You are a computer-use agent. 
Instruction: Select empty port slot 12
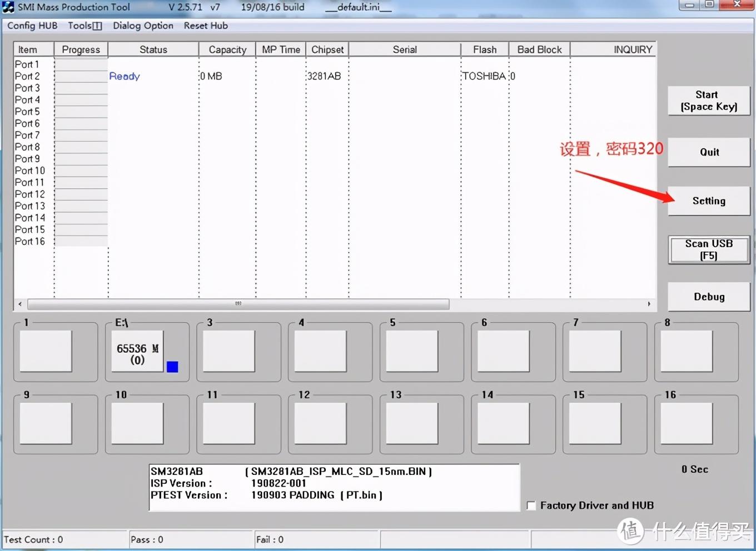[320, 423]
